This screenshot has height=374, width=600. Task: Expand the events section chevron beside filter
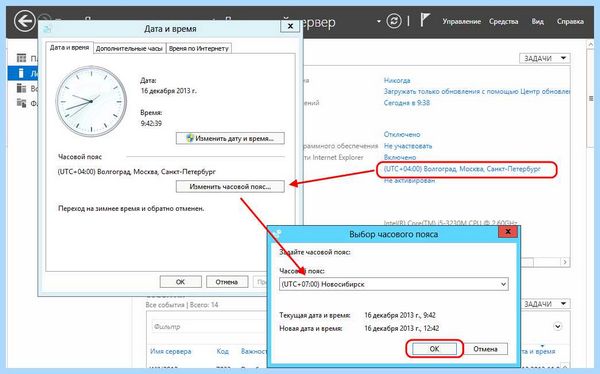(x=558, y=327)
